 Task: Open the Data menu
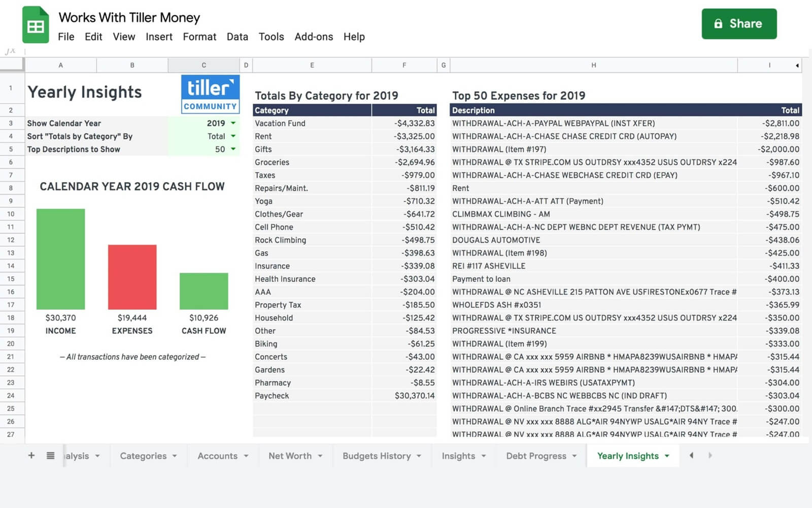[238, 37]
